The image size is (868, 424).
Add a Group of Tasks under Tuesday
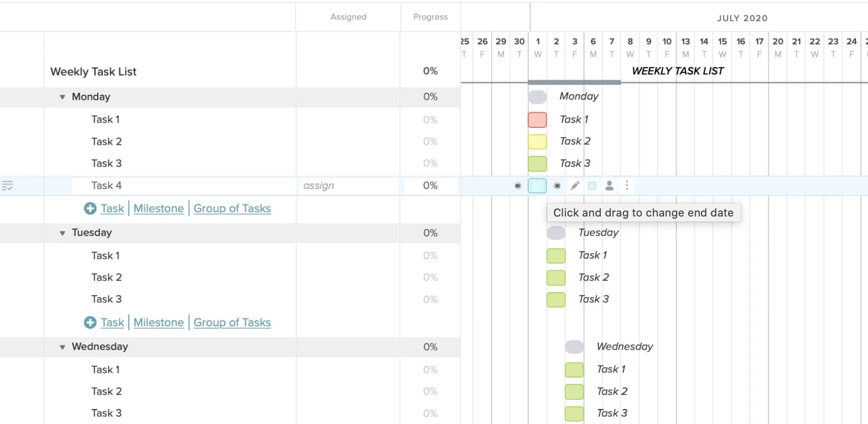tap(232, 322)
